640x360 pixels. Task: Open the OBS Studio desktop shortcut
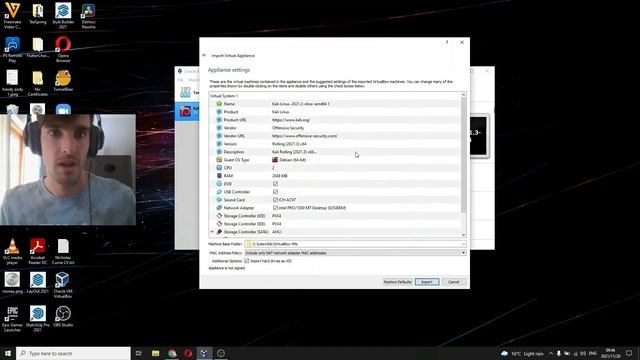pos(63,317)
